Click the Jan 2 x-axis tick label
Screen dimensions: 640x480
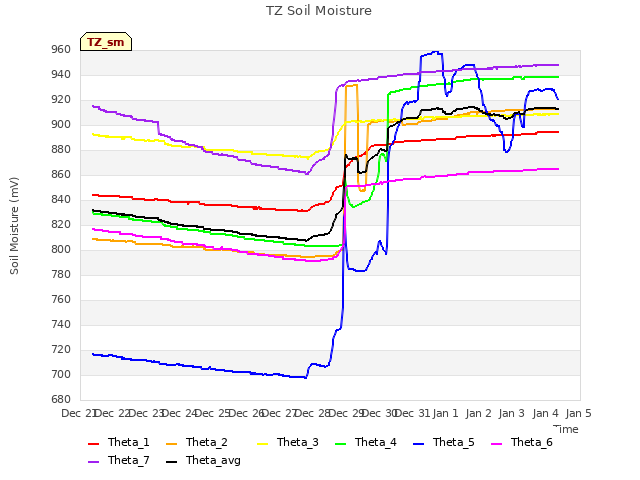[478, 413]
